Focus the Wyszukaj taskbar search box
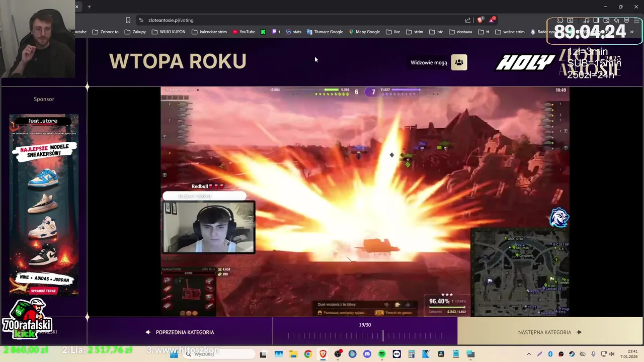 (x=219, y=354)
